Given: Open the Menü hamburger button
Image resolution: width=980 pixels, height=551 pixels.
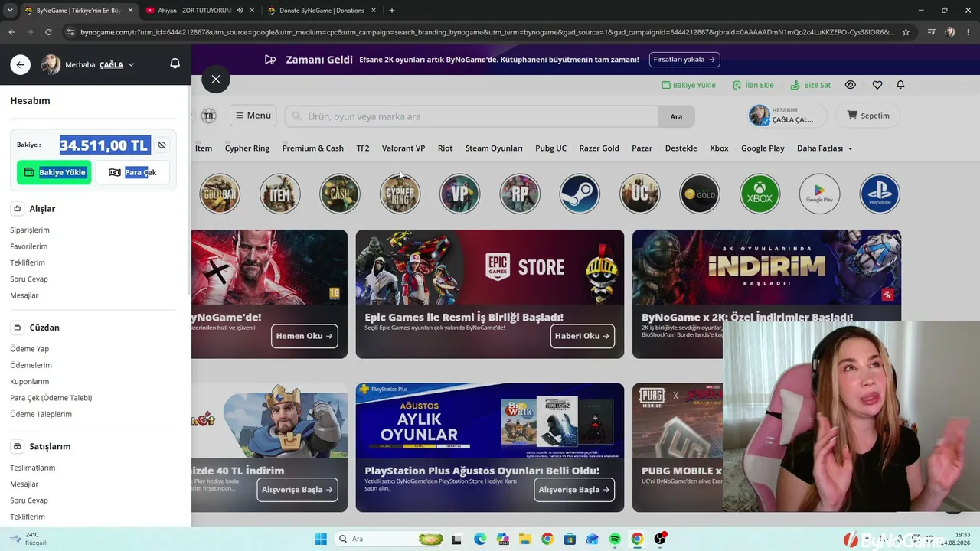Looking at the screenshot, I should [x=253, y=116].
